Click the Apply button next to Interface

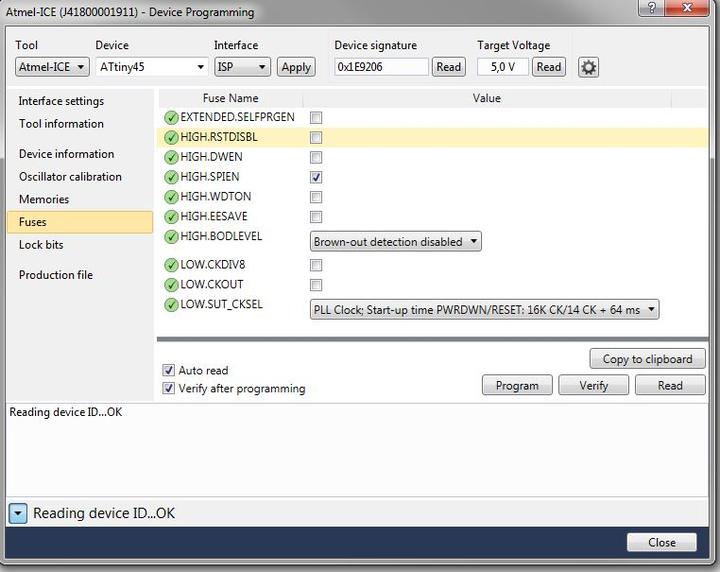tap(295, 67)
